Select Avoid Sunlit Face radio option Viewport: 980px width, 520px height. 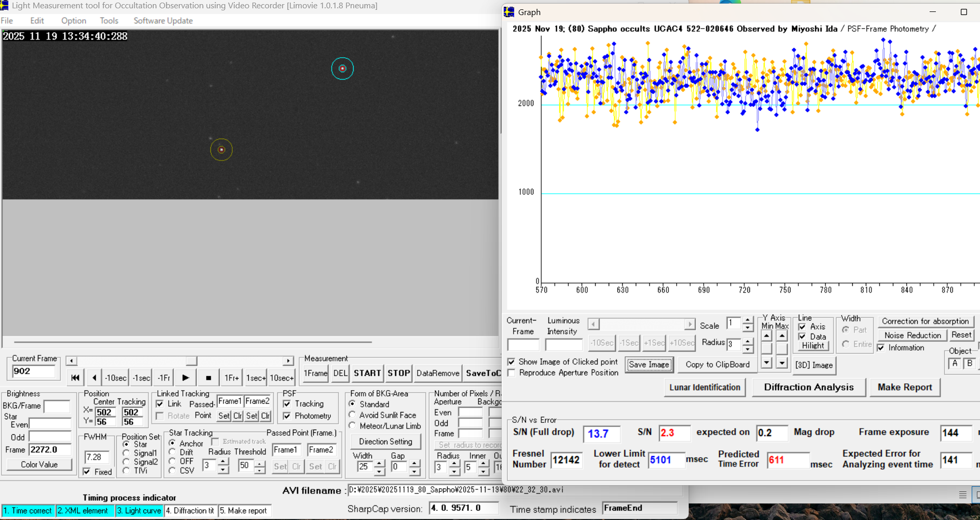(353, 415)
